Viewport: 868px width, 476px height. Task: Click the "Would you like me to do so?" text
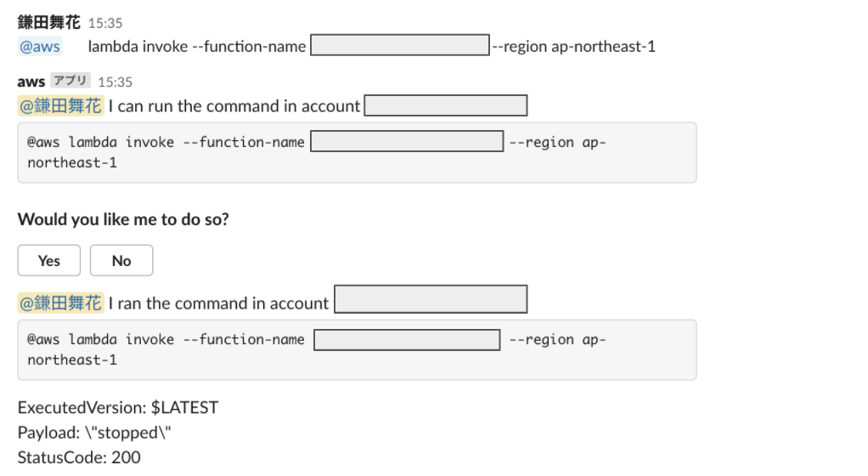pos(123,219)
